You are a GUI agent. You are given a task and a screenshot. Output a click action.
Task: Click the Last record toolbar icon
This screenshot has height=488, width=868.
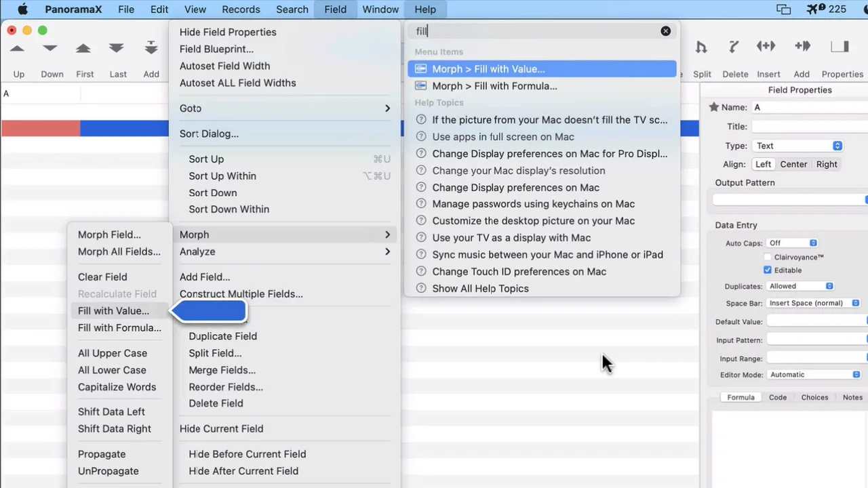[117, 48]
